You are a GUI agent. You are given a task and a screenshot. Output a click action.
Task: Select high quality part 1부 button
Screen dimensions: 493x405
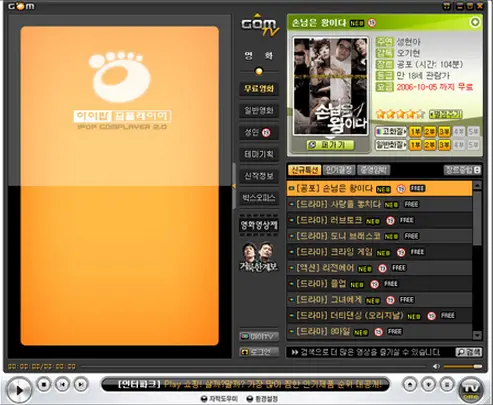point(415,132)
